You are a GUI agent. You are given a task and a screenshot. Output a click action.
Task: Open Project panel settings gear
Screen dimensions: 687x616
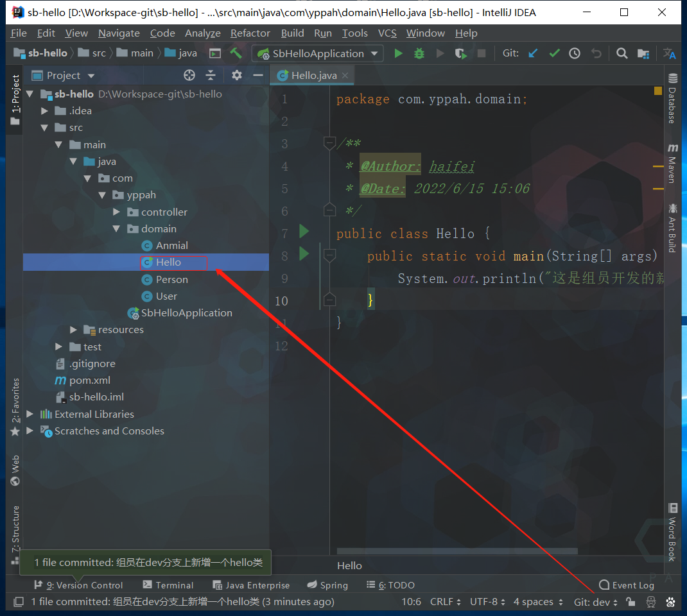pyautogui.click(x=237, y=76)
